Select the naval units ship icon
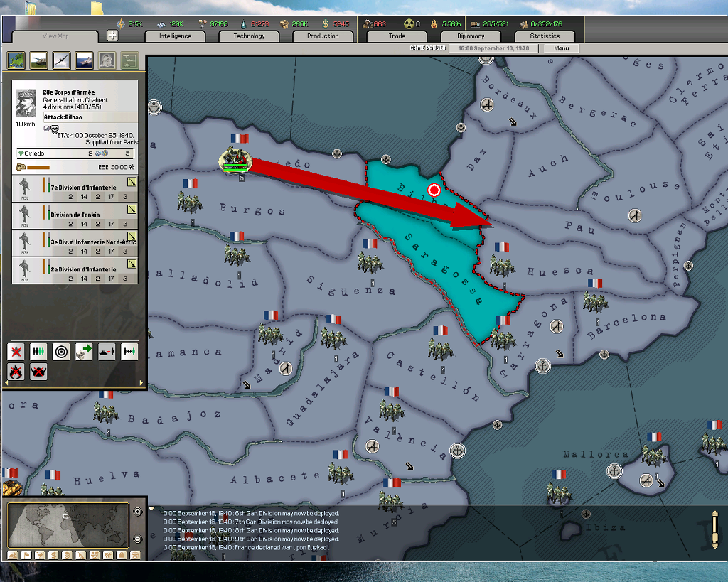This screenshot has width=728, height=582. [84, 60]
